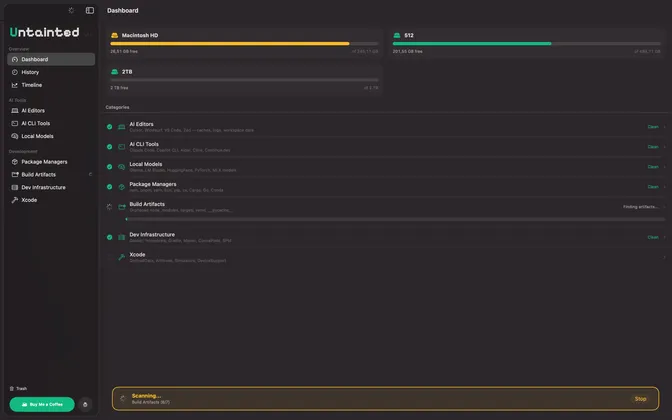Click the green check beside AI Editors

(x=109, y=127)
